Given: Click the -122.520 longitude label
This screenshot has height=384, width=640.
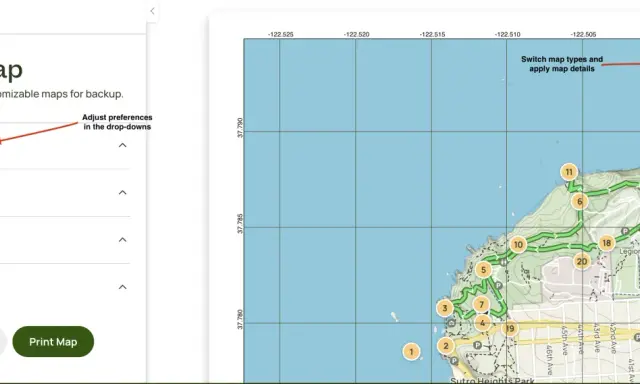Looking at the screenshot, I should tap(356, 35).
